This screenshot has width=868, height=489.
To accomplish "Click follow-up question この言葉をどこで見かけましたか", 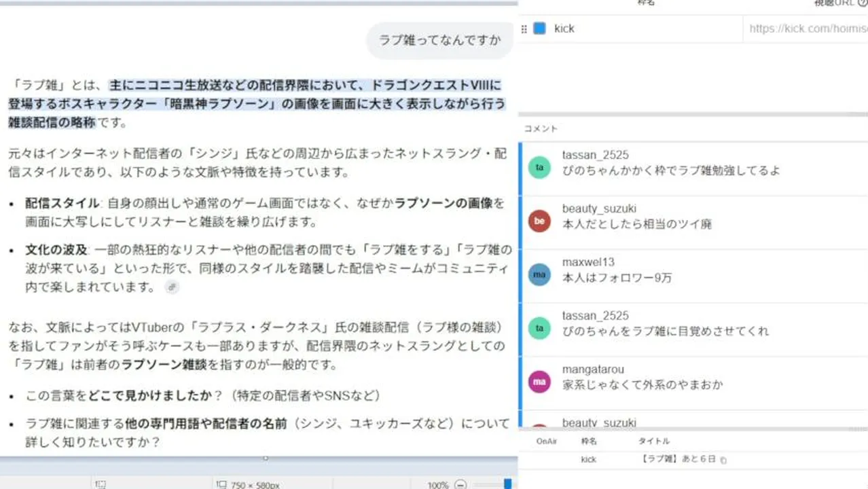I will pos(202,395).
